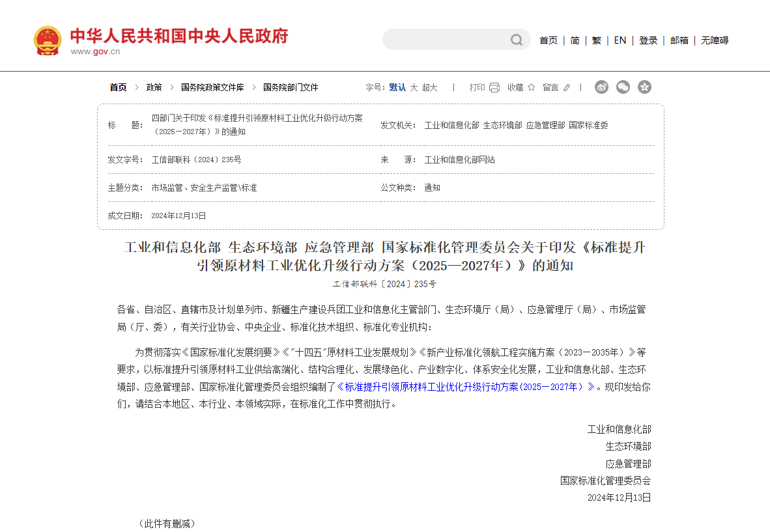Click the 打印 print label
This screenshot has height=532, width=770.
[x=478, y=87]
